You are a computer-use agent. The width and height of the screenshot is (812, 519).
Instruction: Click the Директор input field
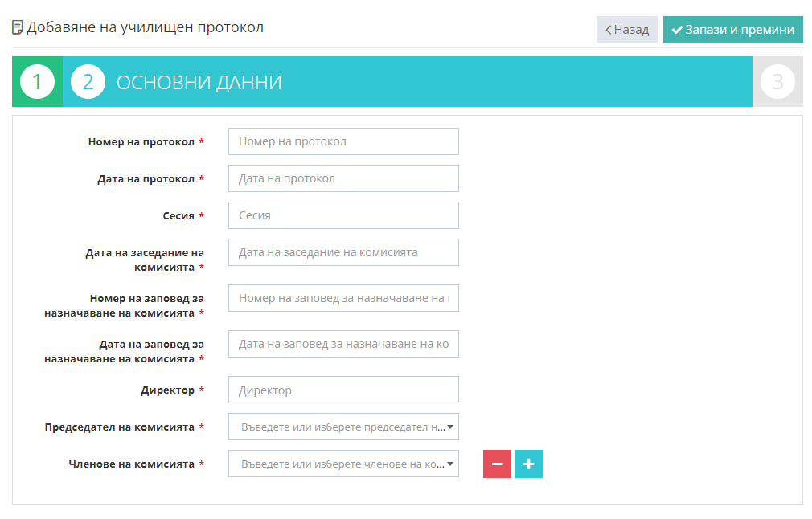pyautogui.click(x=343, y=390)
